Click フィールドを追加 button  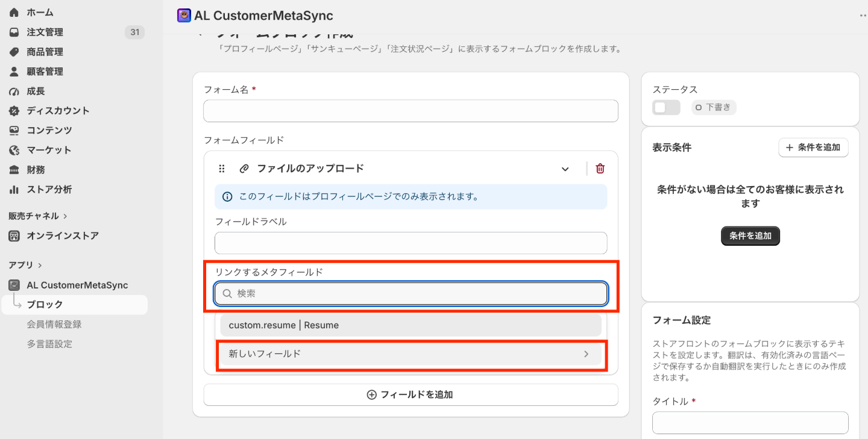pos(411,395)
